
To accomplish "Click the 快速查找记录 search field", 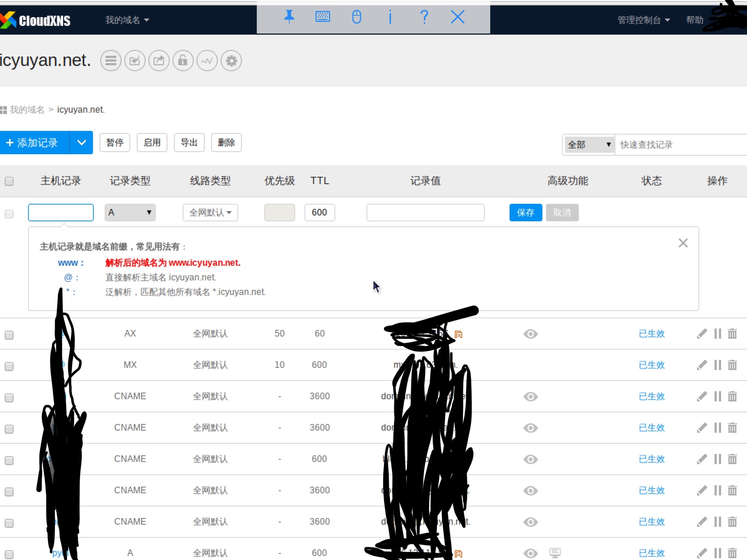I will click(x=678, y=145).
